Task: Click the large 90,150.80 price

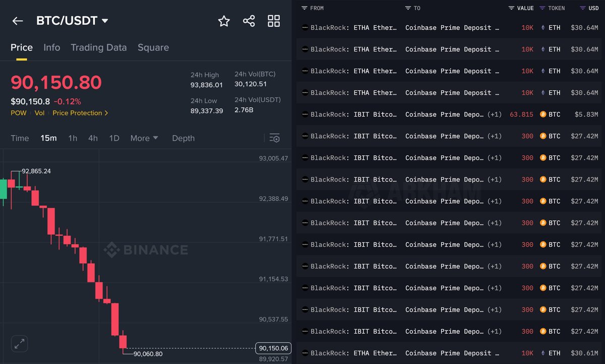Action: (56, 83)
